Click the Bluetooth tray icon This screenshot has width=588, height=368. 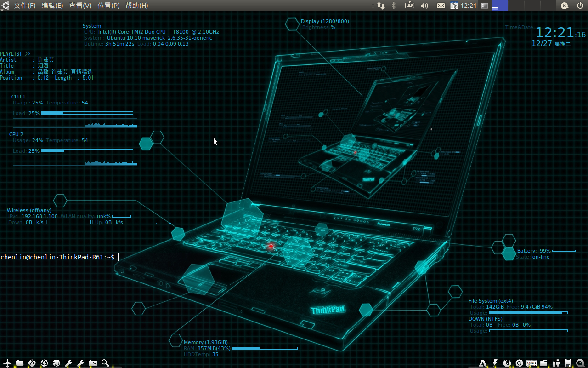coord(394,6)
